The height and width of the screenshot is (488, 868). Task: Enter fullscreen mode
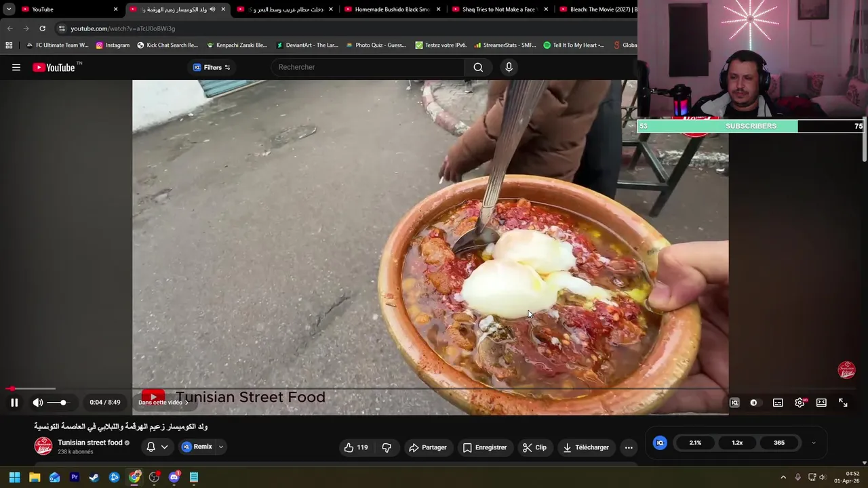pos(843,403)
